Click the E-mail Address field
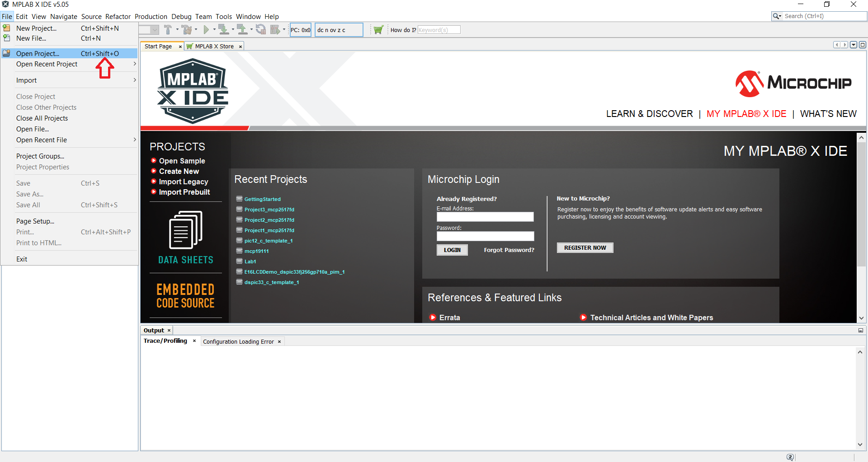Viewport: 868px width, 462px height. (x=485, y=217)
